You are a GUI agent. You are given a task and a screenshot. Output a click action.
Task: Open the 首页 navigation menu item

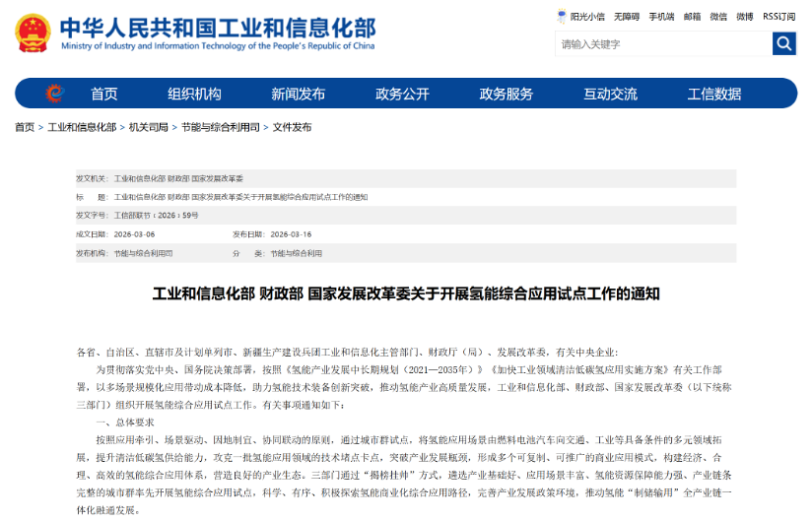[x=104, y=94]
